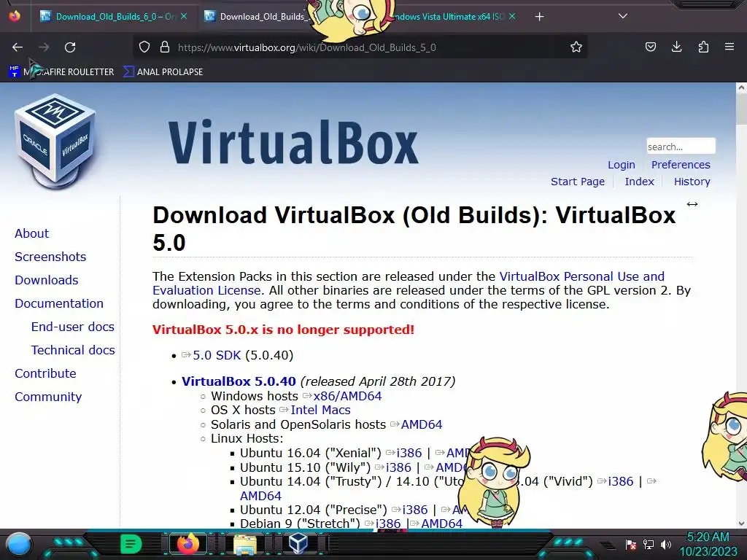The width and height of the screenshot is (747, 560).
Task: Open Downloads in the sidebar
Action: (x=46, y=280)
